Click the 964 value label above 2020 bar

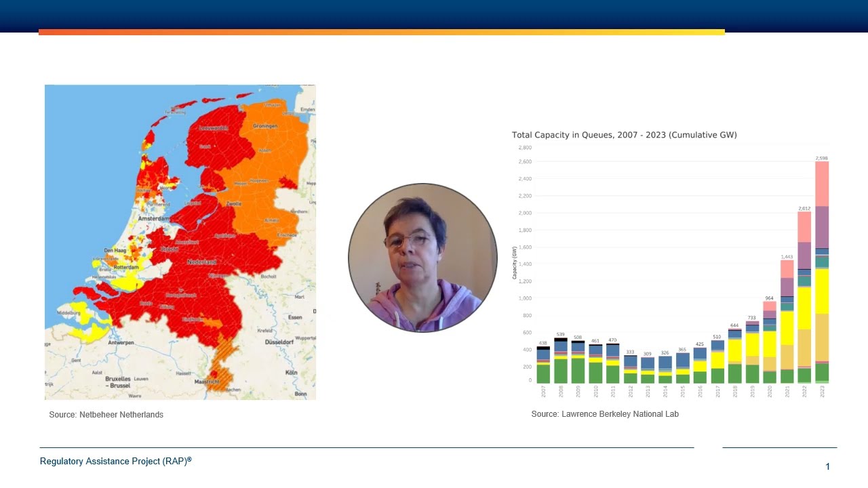769,298
